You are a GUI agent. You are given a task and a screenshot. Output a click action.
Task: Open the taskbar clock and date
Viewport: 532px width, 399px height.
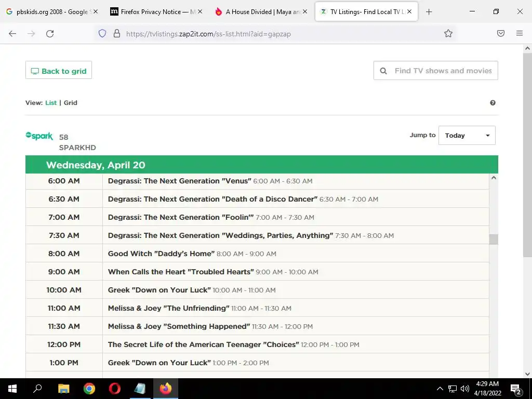[x=487, y=389]
